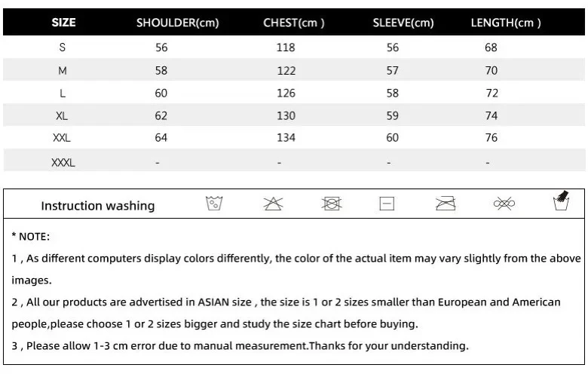Click the do not iron icon
588x377 pixels.
[446, 204]
